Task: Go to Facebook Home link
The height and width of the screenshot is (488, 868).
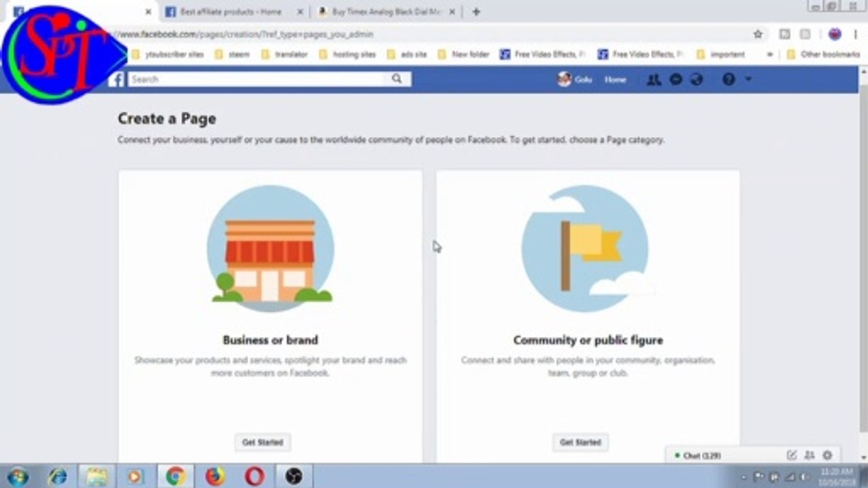Action: [x=615, y=79]
